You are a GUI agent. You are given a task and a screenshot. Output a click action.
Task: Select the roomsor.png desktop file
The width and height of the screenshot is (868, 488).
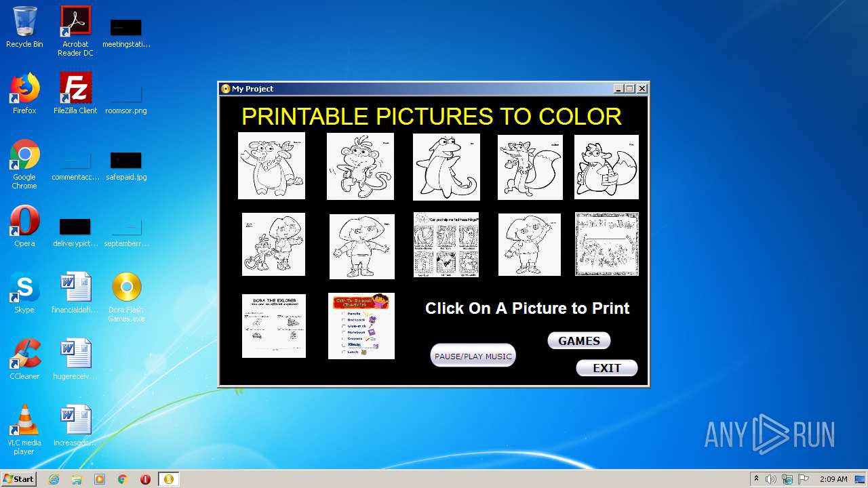126,98
